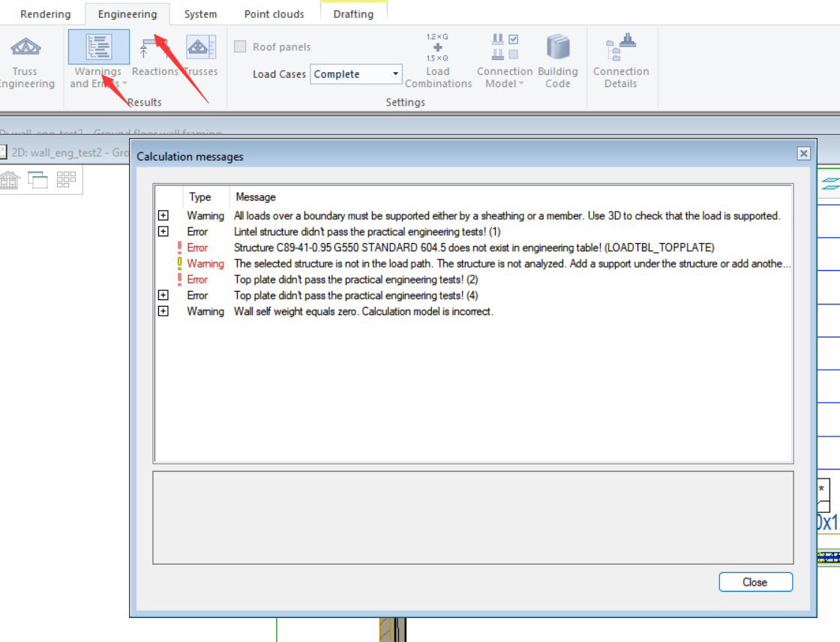Click the Type column header

(199, 197)
